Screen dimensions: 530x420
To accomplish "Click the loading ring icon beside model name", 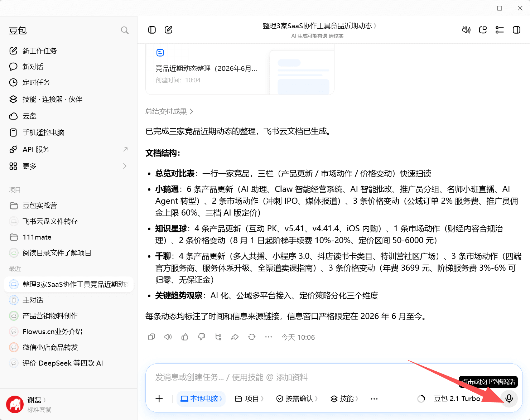I will 421,399.
